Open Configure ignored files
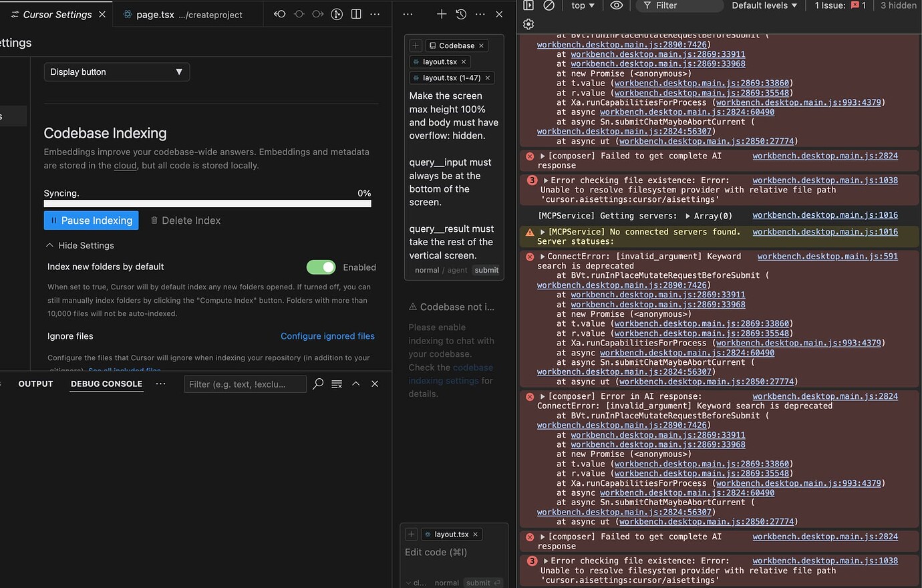This screenshot has width=922, height=588. tap(327, 335)
